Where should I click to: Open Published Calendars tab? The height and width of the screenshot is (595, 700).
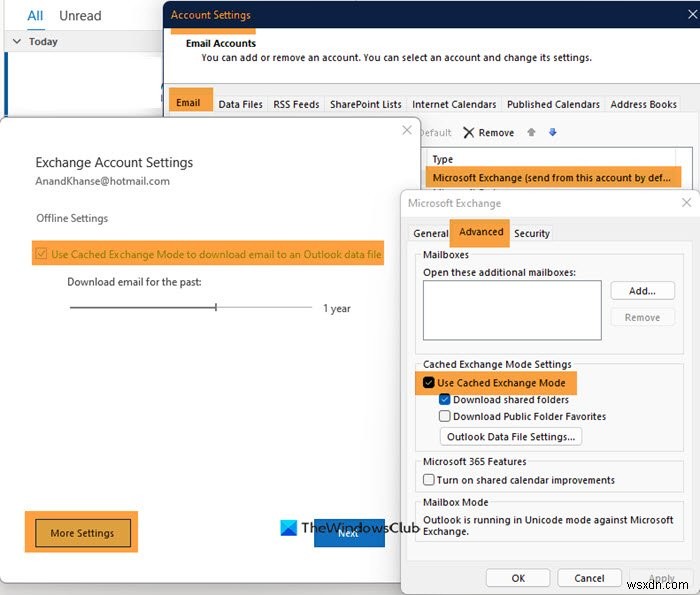point(553,104)
